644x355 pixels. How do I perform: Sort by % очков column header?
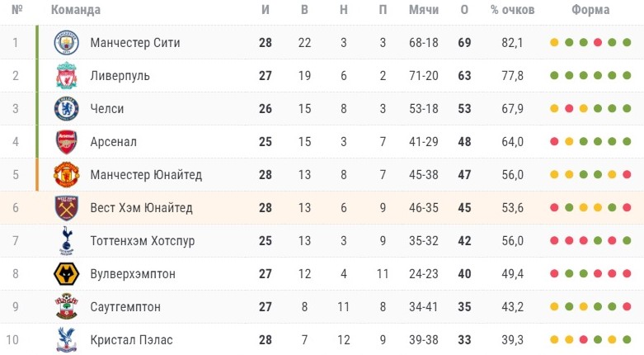point(513,9)
